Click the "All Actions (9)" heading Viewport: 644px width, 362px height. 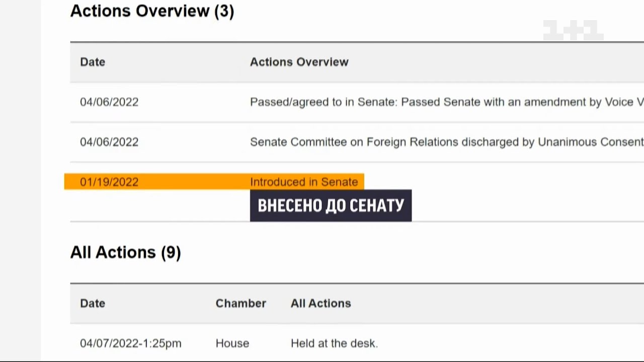[x=125, y=252]
